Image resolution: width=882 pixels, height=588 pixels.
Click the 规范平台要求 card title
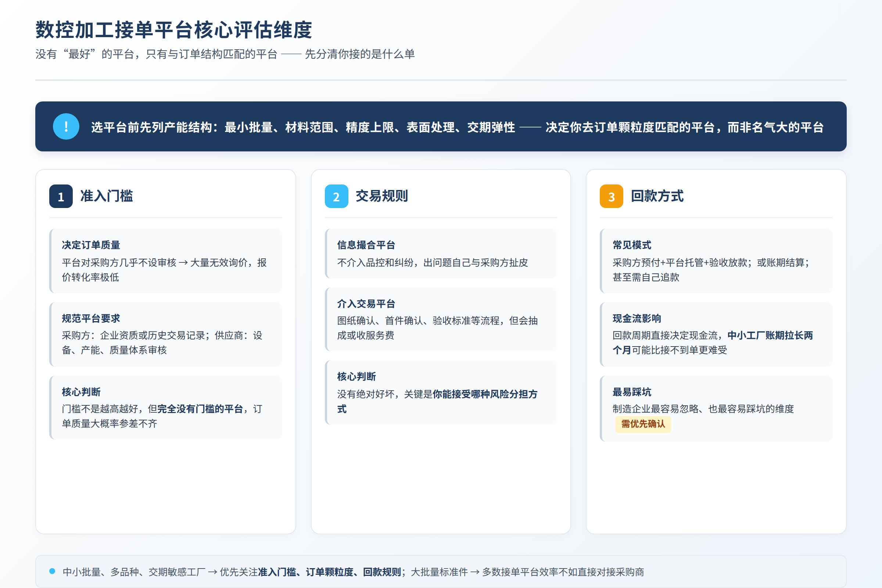[91, 319]
